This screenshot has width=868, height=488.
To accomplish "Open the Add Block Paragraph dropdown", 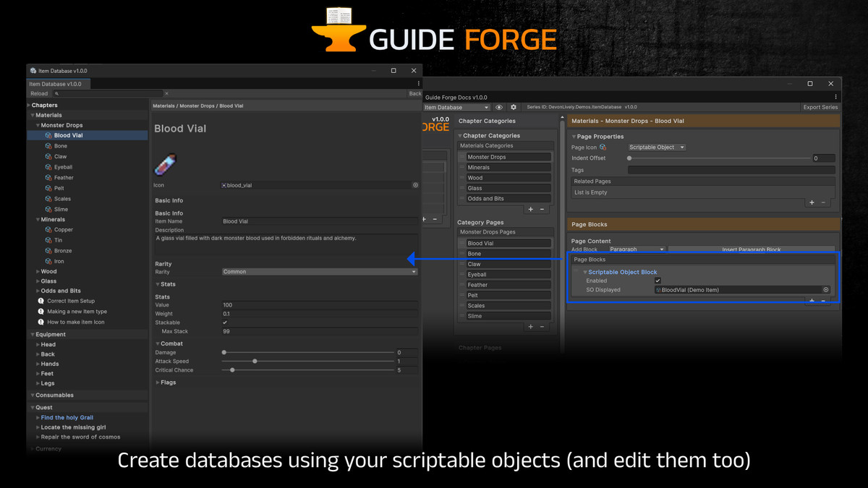I will click(637, 249).
